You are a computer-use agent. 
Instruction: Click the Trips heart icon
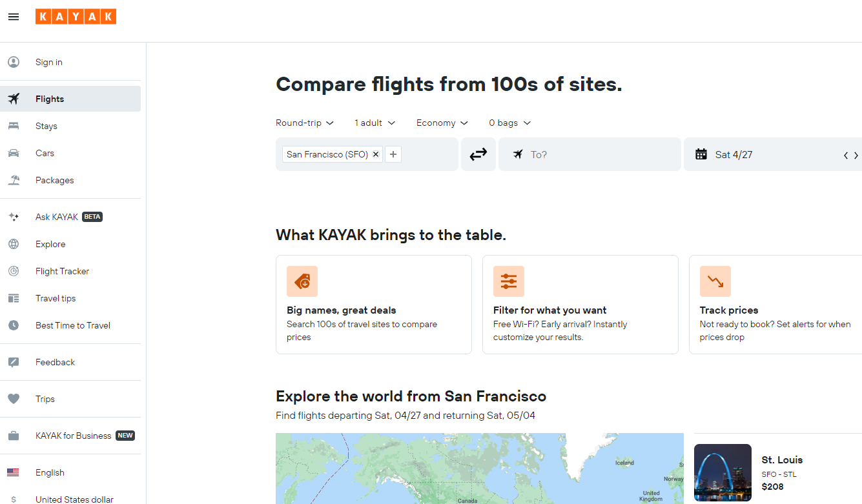click(x=14, y=399)
